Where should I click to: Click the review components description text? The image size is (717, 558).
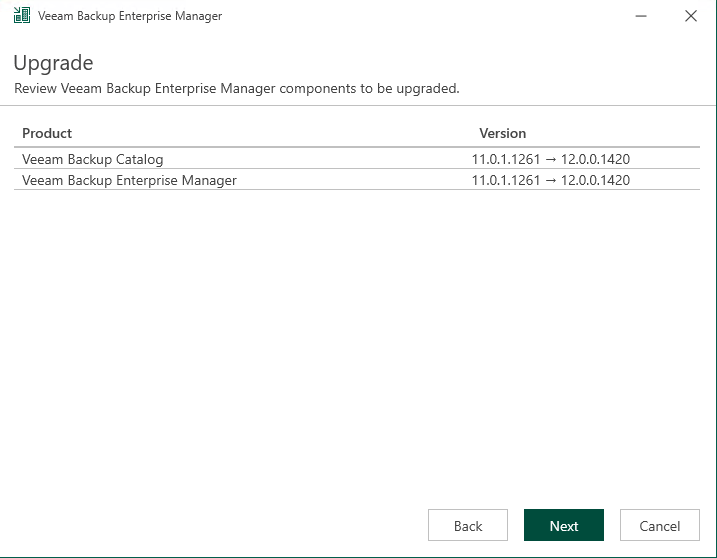point(237,88)
